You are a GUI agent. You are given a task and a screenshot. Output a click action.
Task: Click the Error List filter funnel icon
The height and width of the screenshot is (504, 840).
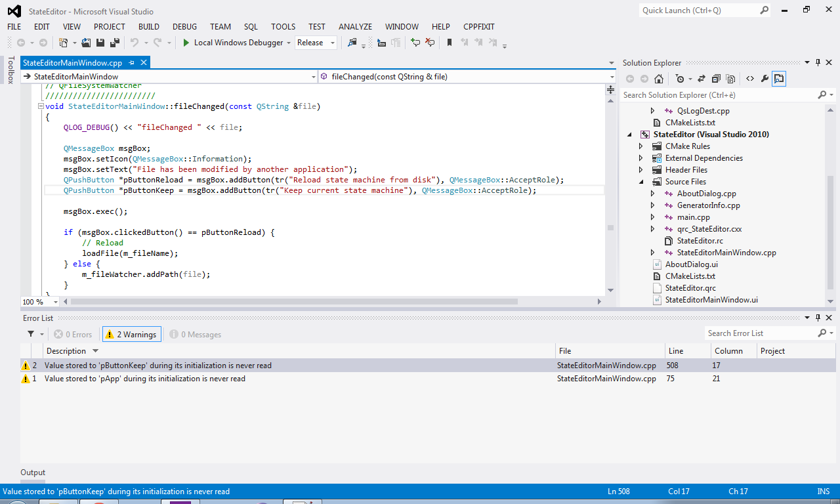[x=31, y=334]
